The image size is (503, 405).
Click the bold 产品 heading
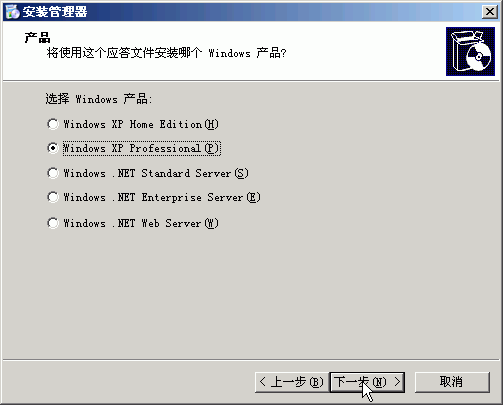pos(37,38)
